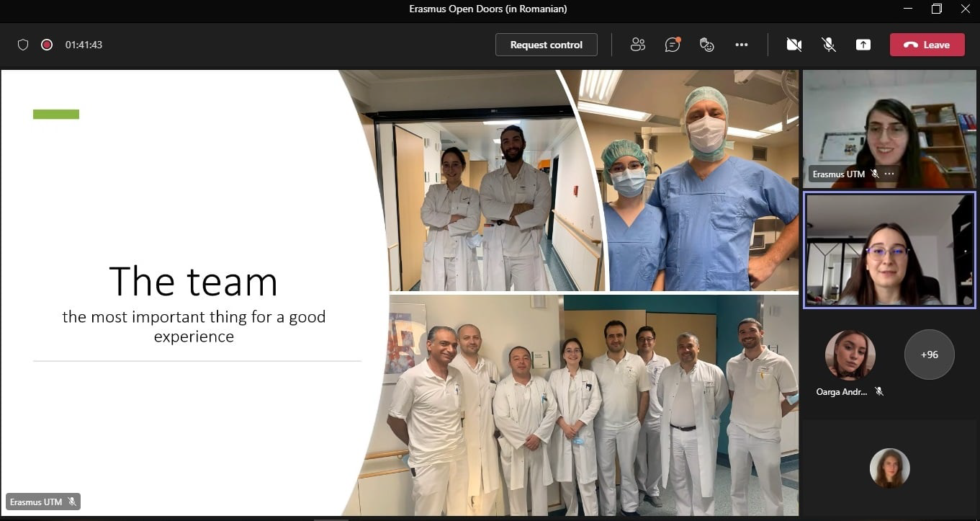Open more options on Erasmus UTM video tile
This screenshot has height=521, width=980.
(x=890, y=174)
